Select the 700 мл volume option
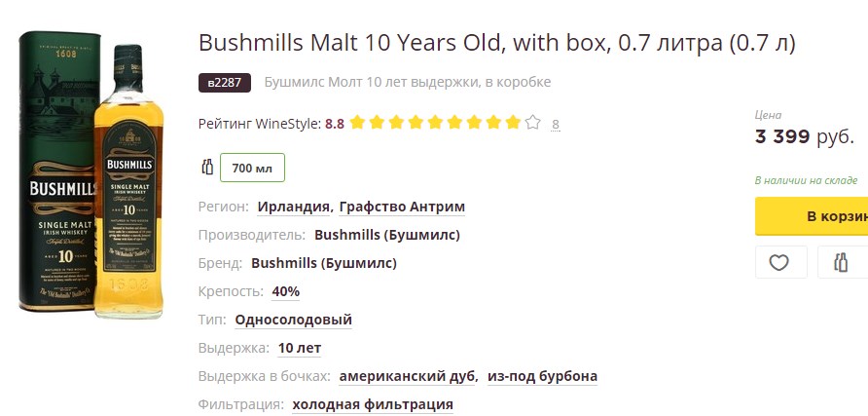The image size is (868, 416). coord(252,168)
